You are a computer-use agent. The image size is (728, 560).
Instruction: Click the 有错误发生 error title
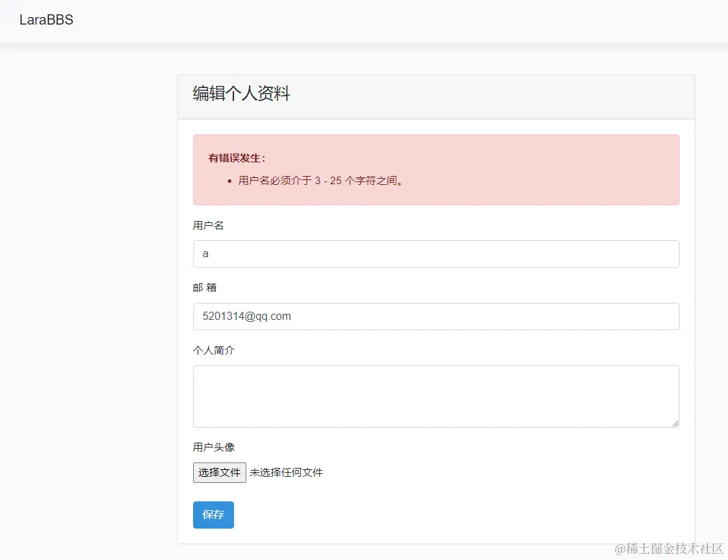coord(237,158)
